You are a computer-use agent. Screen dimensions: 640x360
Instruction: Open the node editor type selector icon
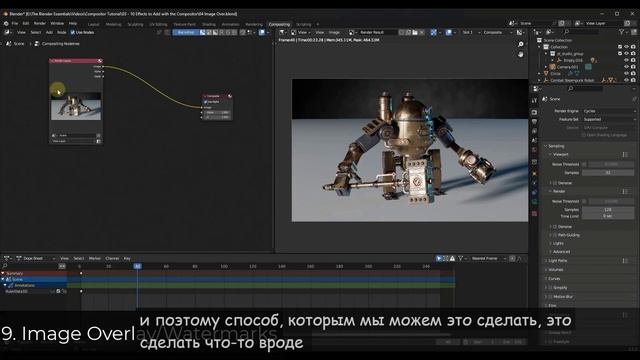[x=7, y=32]
